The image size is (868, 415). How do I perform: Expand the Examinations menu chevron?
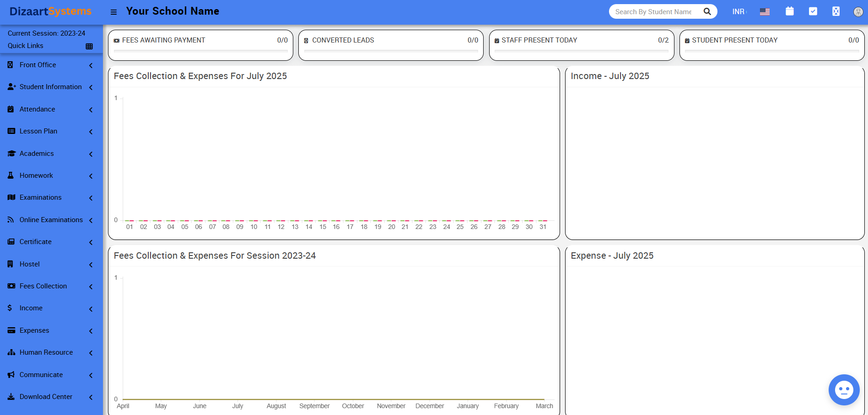pyautogui.click(x=90, y=197)
